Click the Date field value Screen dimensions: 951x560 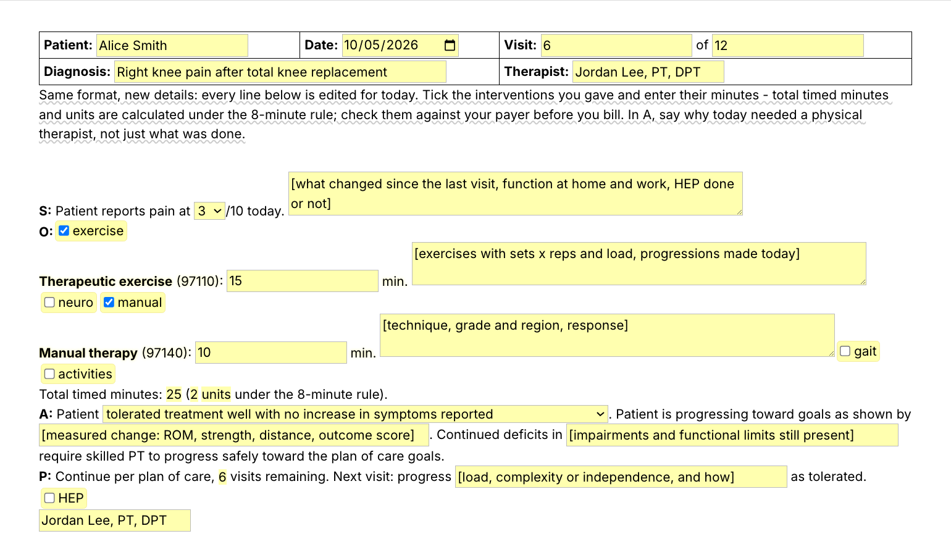coord(381,45)
